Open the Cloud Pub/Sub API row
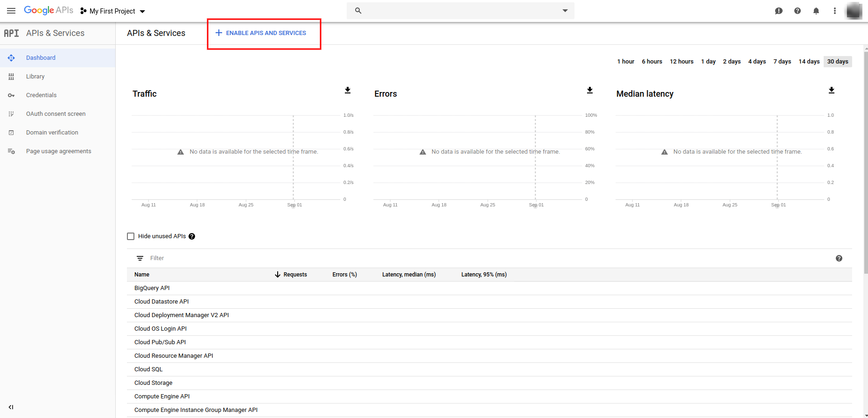 [x=489, y=342]
